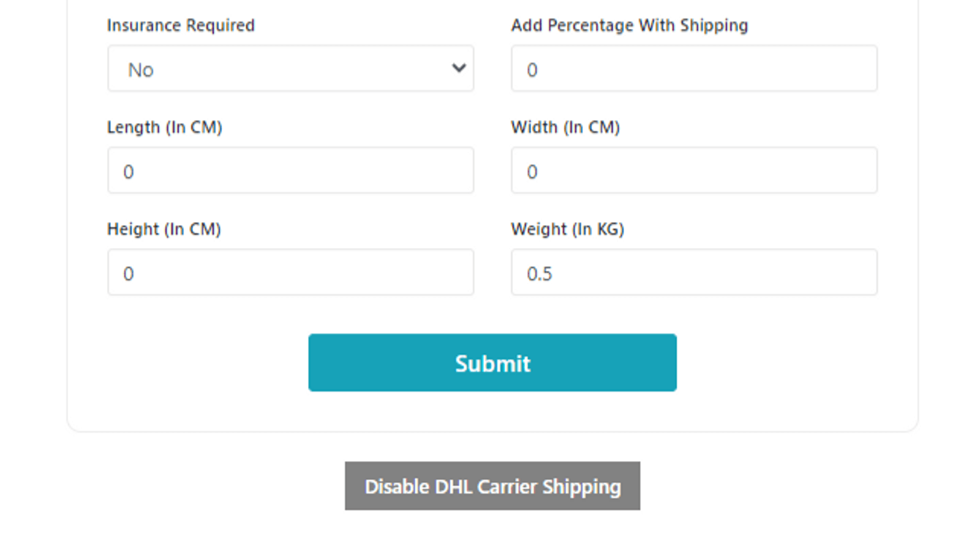Click into the Length (In CM) input
Screen dimensions: 980x551
(290, 170)
